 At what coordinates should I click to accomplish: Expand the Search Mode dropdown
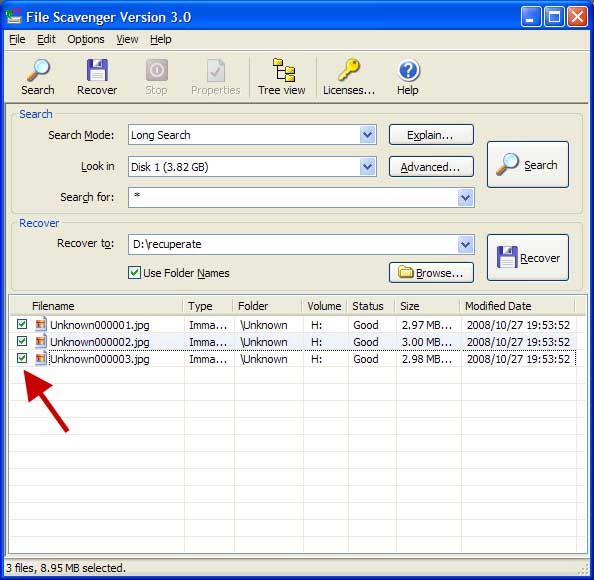[x=367, y=135]
